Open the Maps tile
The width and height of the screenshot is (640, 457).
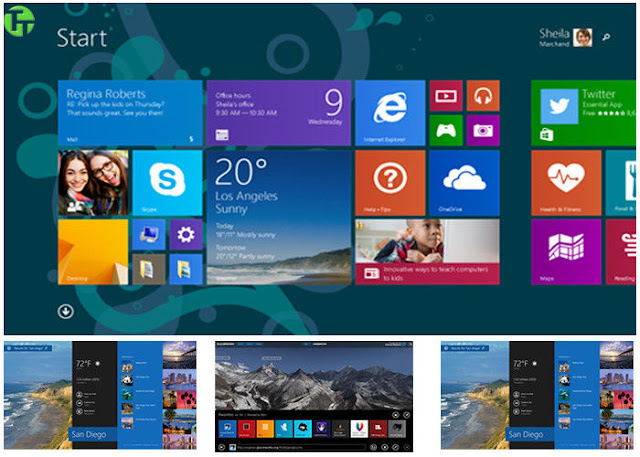coord(566,252)
